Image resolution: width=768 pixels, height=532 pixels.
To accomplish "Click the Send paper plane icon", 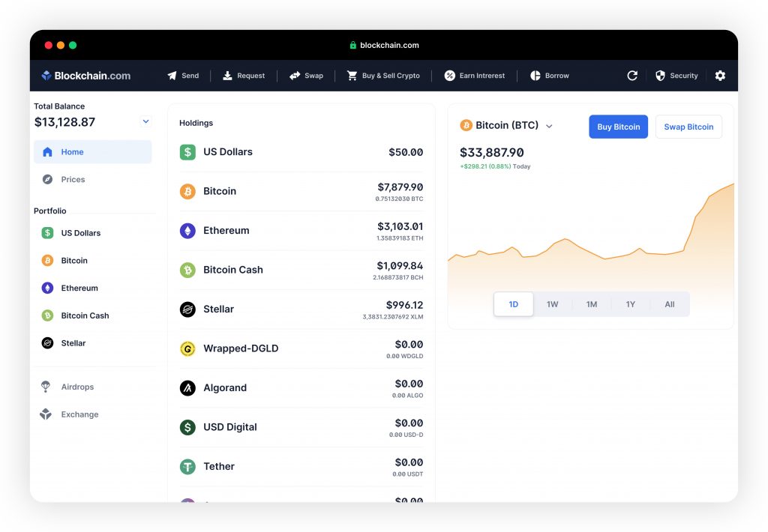I will tap(172, 76).
